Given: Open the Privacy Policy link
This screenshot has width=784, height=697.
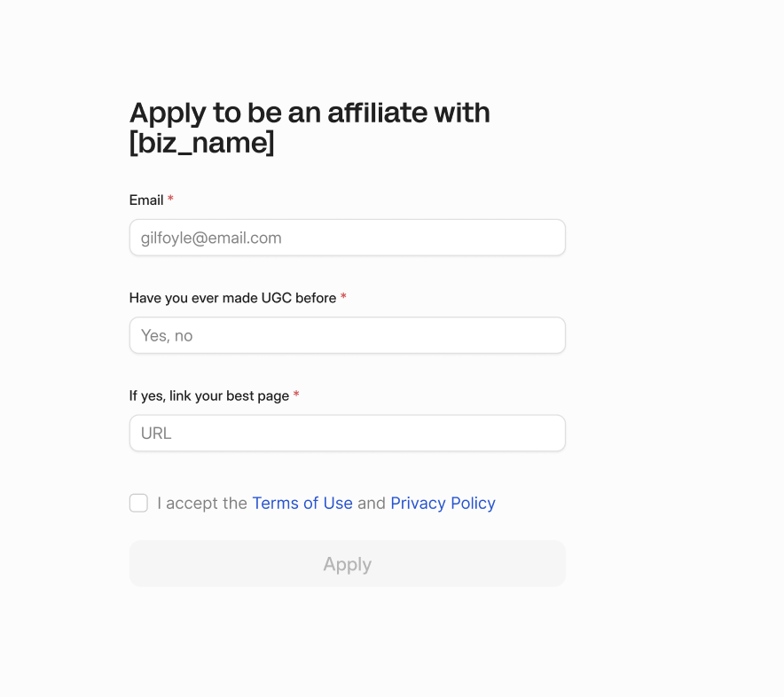Looking at the screenshot, I should [443, 503].
